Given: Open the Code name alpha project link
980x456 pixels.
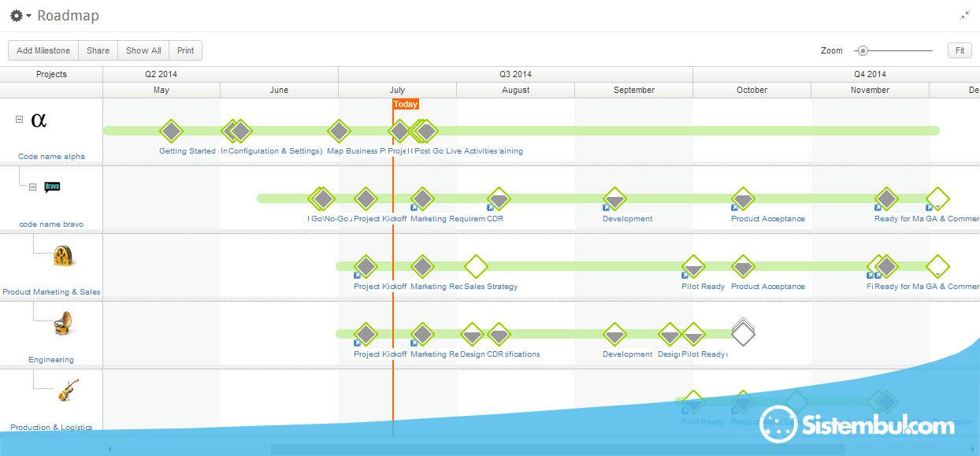Looking at the screenshot, I should point(51,157).
